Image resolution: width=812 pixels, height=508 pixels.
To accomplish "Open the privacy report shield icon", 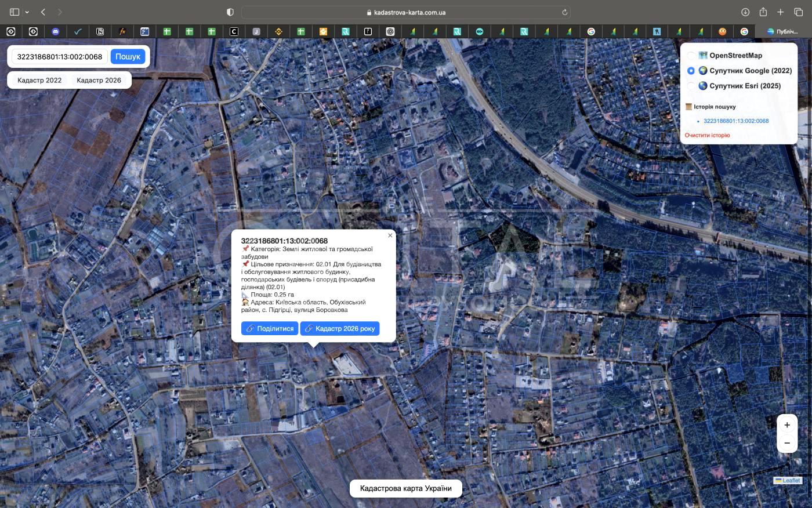I will [x=230, y=12].
